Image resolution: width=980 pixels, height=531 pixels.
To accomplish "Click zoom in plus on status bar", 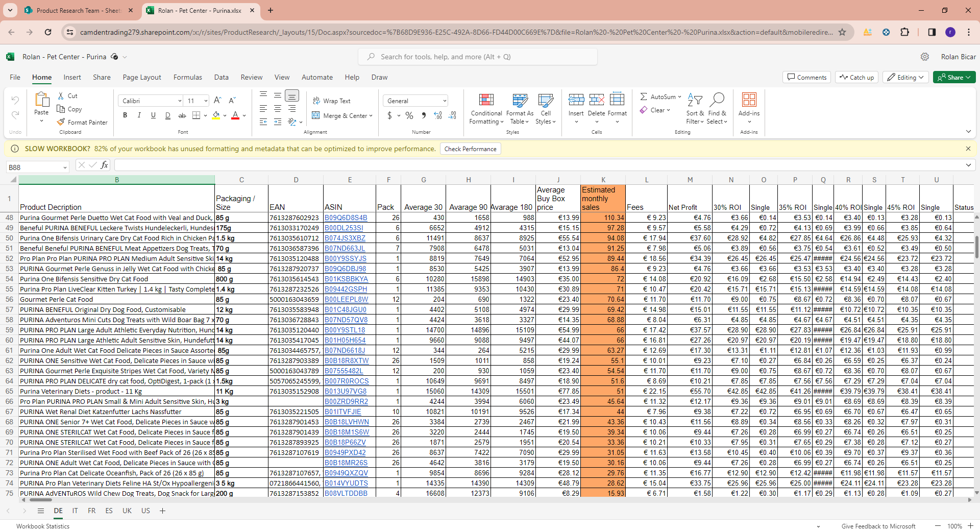I will [970, 526].
